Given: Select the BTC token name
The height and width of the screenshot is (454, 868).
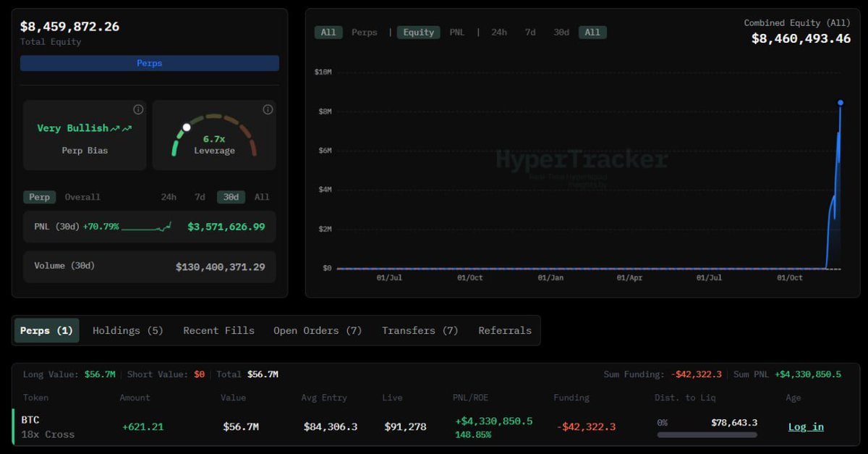Looking at the screenshot, I should coord(30,420).
